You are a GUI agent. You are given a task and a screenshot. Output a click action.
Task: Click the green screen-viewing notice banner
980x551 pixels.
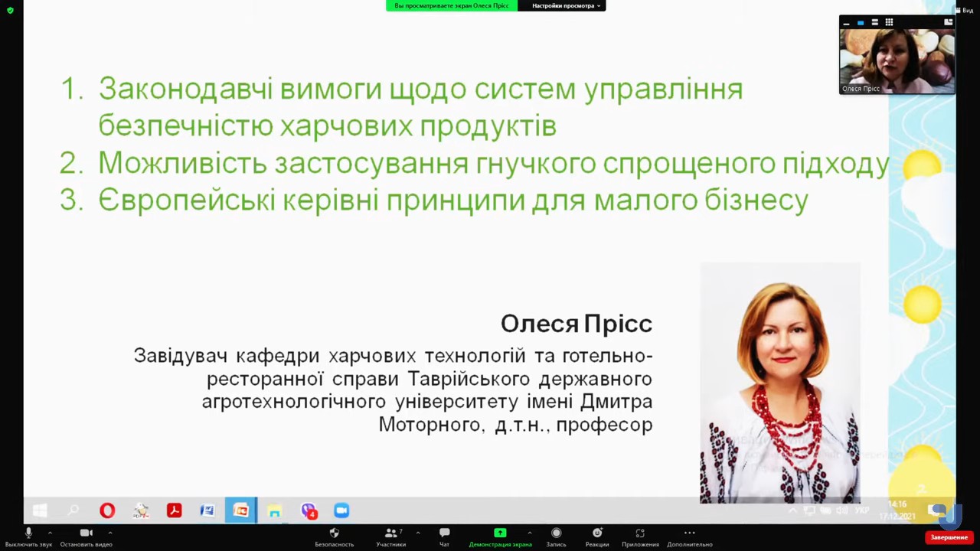pos(452,5)
